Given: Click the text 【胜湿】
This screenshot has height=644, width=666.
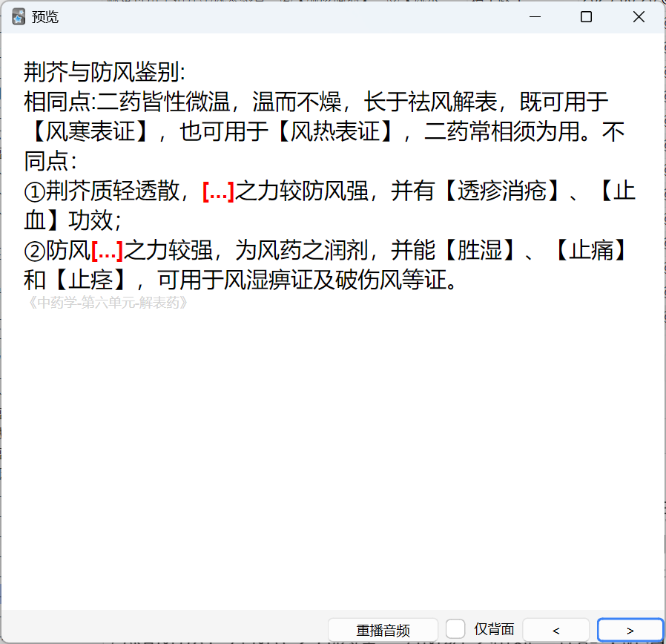Looking at the screenshot, I should pyautogui.click(x=480, y=250).
